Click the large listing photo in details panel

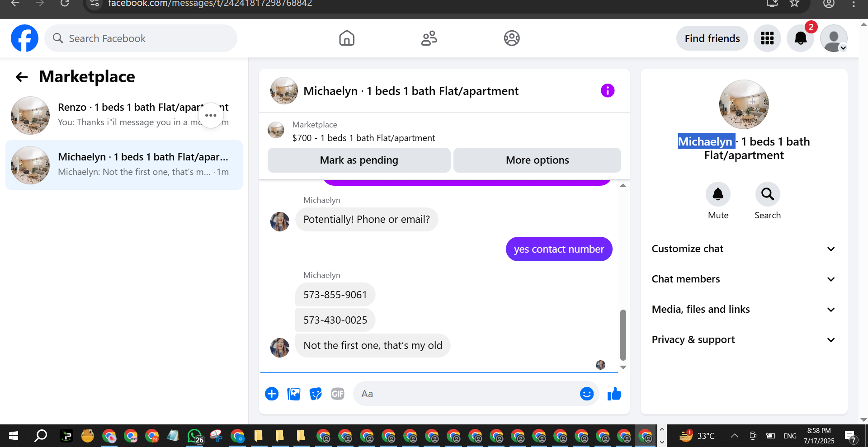tap(744, 104)
